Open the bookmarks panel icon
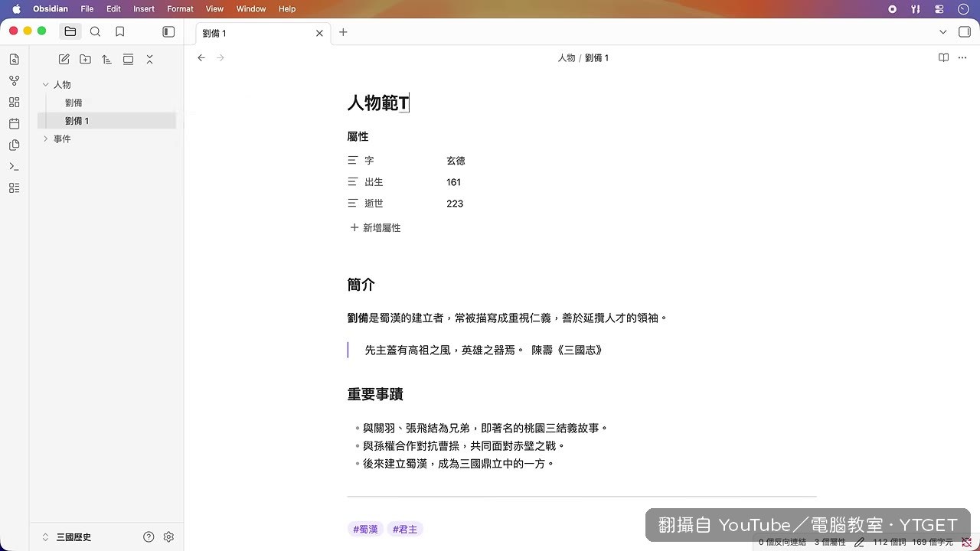980x551 pixels. (119, 31)
